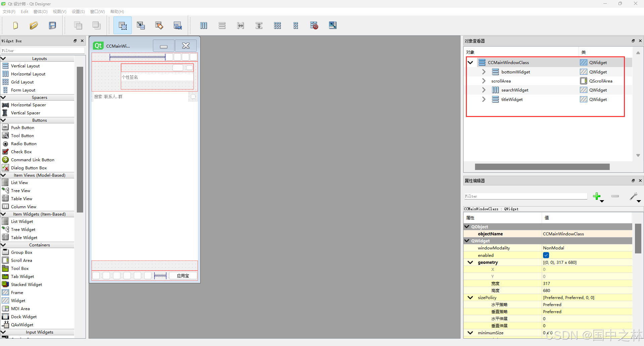Click the Object Inspector horizontal scrollbar
The height and width of the screenshot is (346, 644).
point(542,167)
